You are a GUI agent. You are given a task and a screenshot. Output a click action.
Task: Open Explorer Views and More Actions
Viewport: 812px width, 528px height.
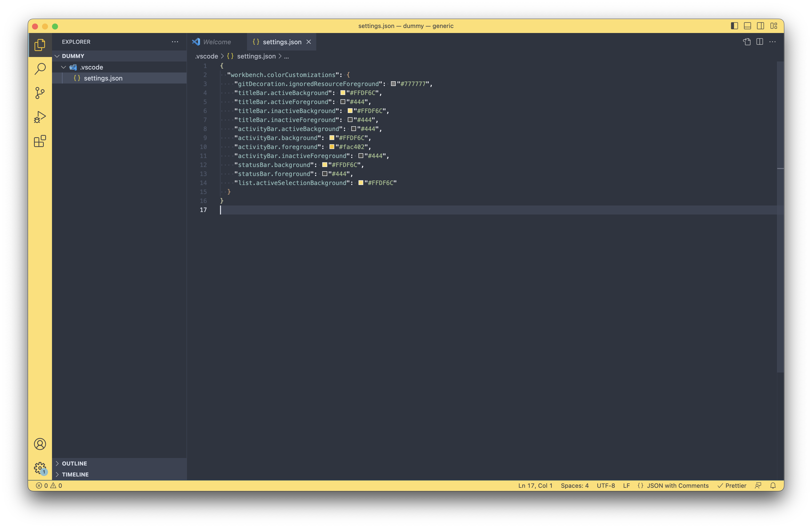(175, 41)
